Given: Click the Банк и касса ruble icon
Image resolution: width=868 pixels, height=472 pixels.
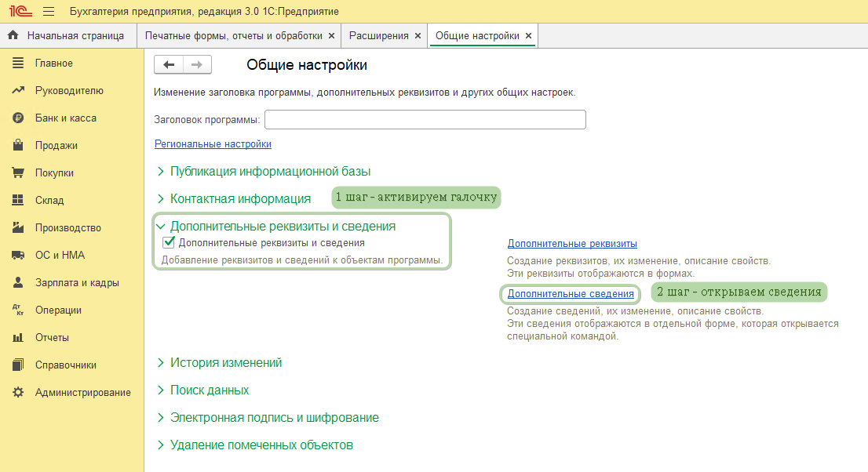Looking at the screenshot, I should [x=18, y=118].
